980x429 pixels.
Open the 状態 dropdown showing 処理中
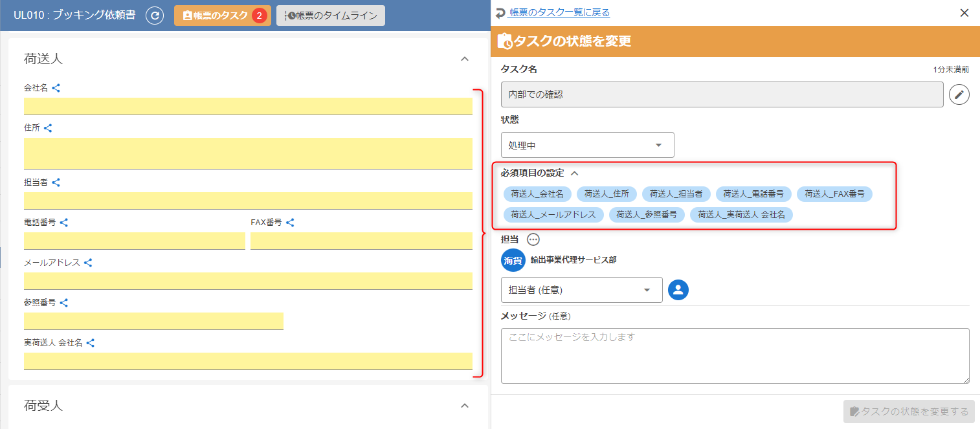click(x=588, y=145)
